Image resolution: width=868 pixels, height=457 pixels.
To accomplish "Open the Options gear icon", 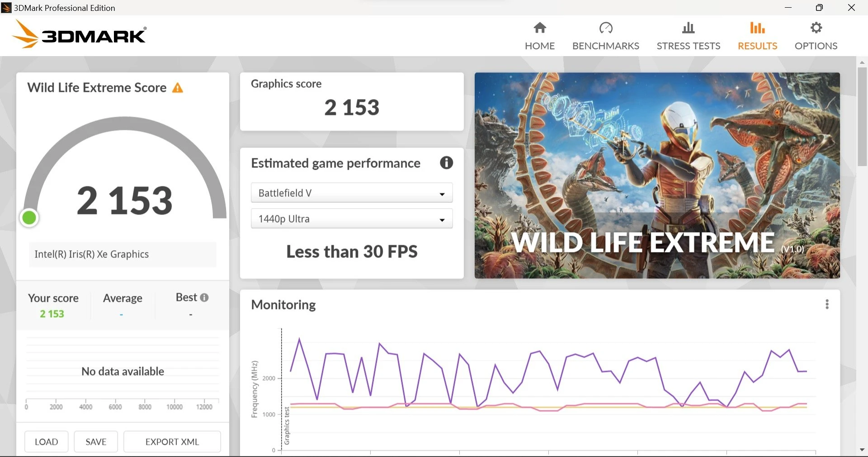I will [816, 28].
